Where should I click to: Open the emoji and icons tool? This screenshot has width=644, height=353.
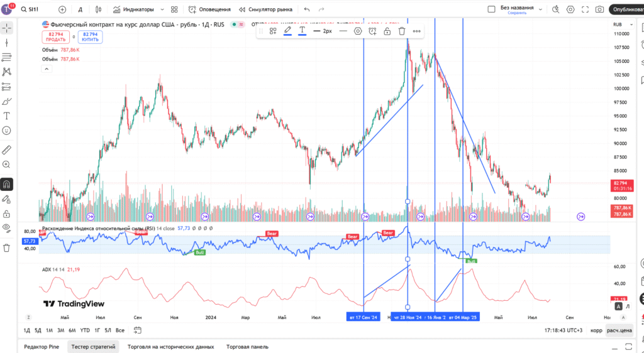6,131
